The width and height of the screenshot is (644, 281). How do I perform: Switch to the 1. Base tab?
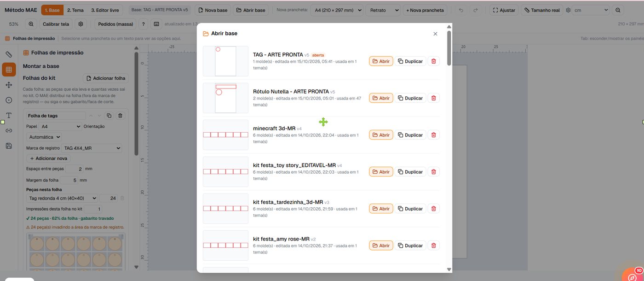(52, 10)
